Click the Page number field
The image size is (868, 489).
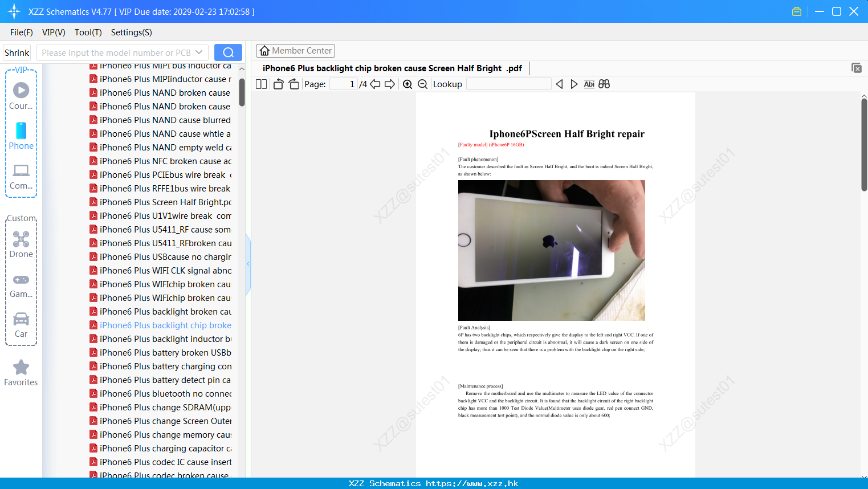[343, 84]
